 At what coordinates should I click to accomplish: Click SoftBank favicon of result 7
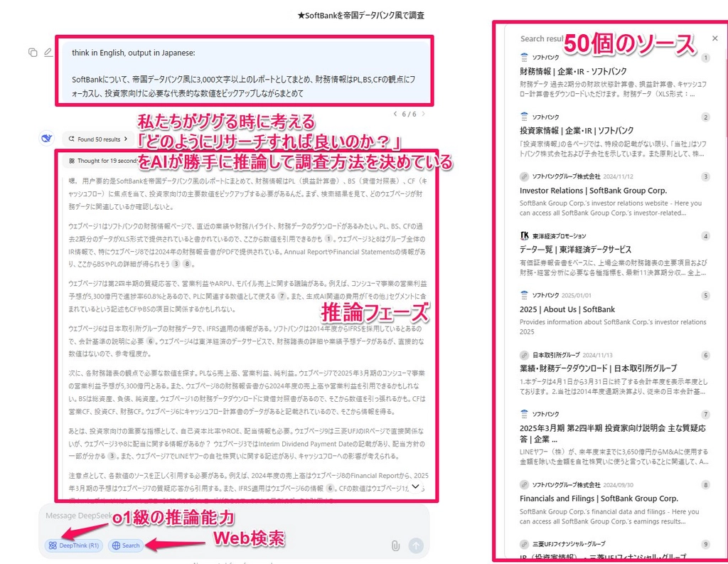pyautogui.click(x=524, y=414)
